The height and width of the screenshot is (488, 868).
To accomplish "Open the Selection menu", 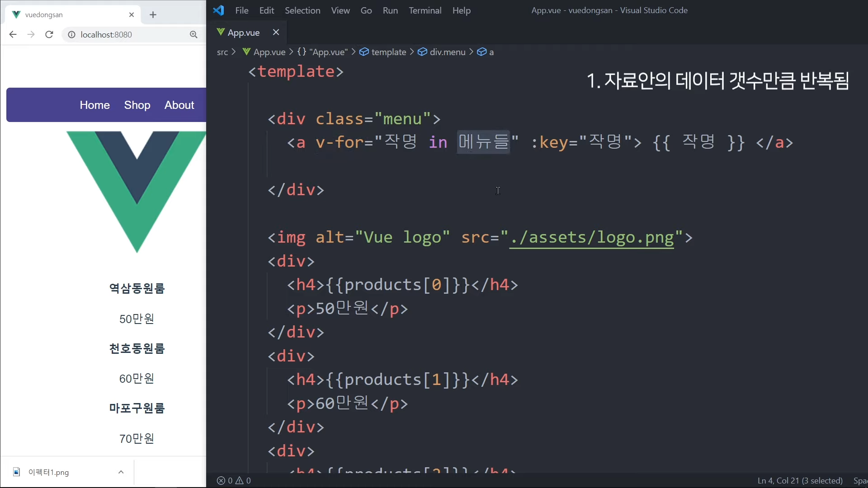I will pyautogui.click(x=302, y=10).
